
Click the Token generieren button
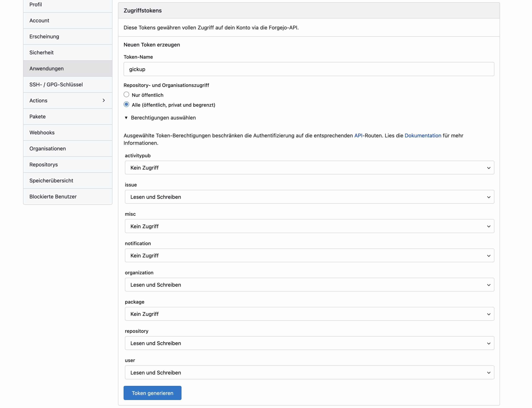click(152, 393)
